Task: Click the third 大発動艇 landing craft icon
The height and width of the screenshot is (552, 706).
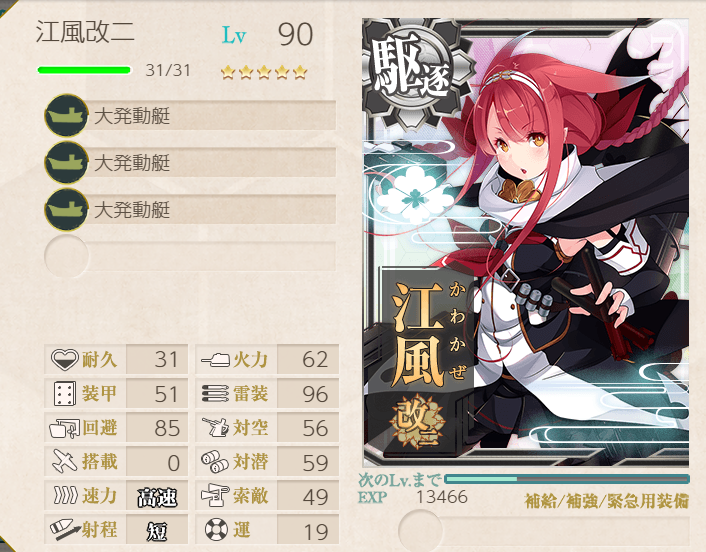Action: (66, 209)
